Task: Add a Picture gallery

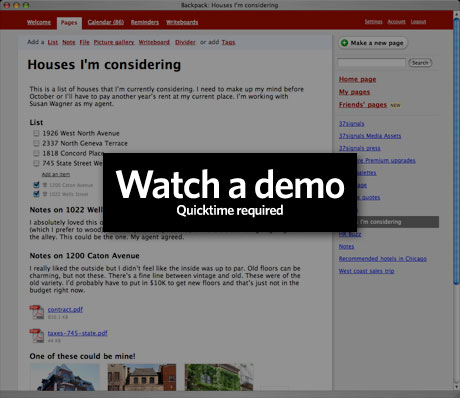Action: coord(114,42)
